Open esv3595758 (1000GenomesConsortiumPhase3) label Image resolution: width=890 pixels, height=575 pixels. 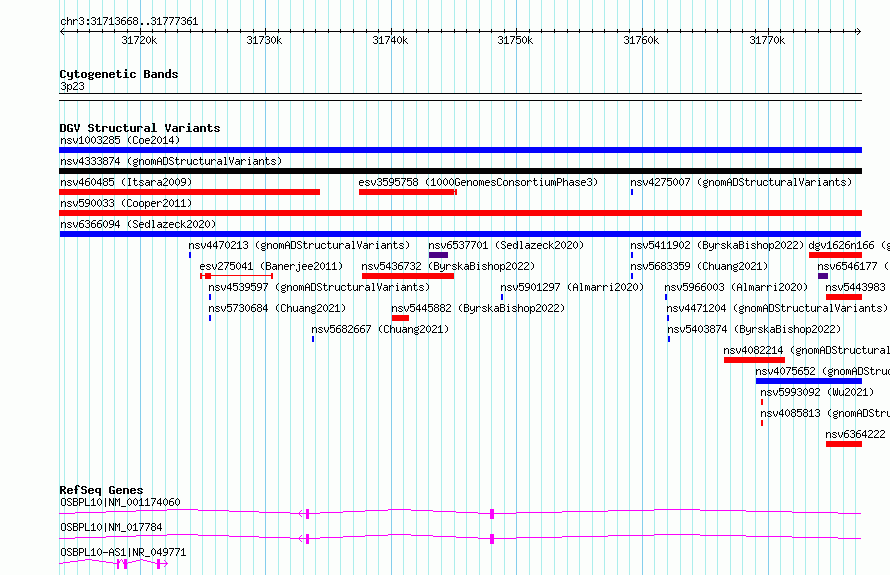pyautogui.click(x=478, y=182)
